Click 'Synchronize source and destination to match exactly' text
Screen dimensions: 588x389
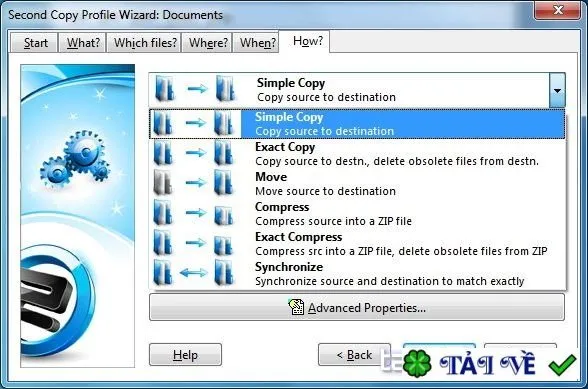pos(390,281)
